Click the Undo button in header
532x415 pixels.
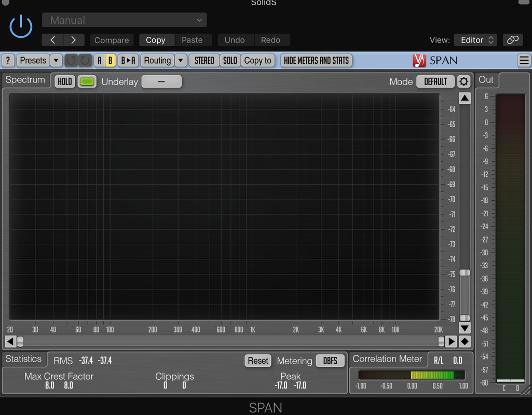(x=235, y=40)
